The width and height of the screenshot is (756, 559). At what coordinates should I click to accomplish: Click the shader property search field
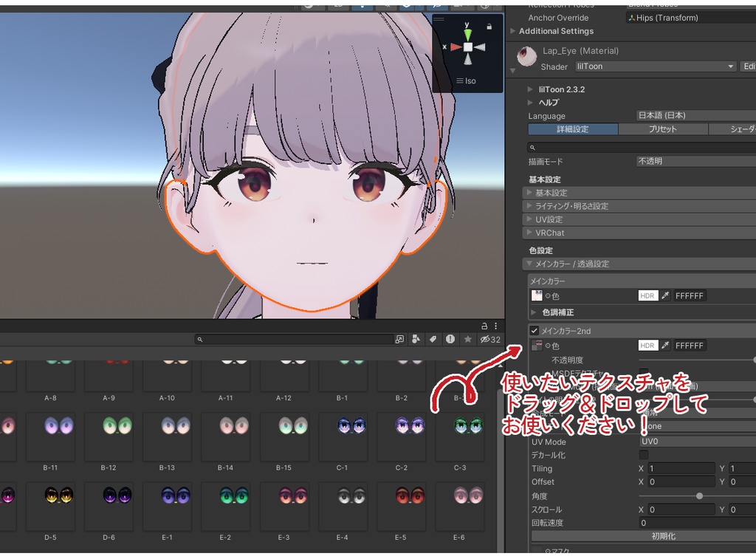click(x=642, y=147)
